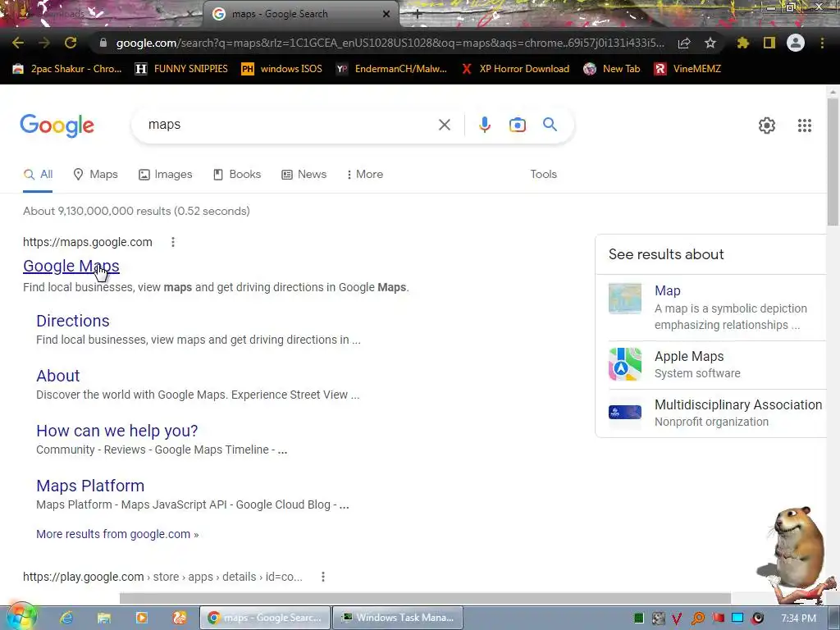Open the Google apps grid

coord(804,126)
